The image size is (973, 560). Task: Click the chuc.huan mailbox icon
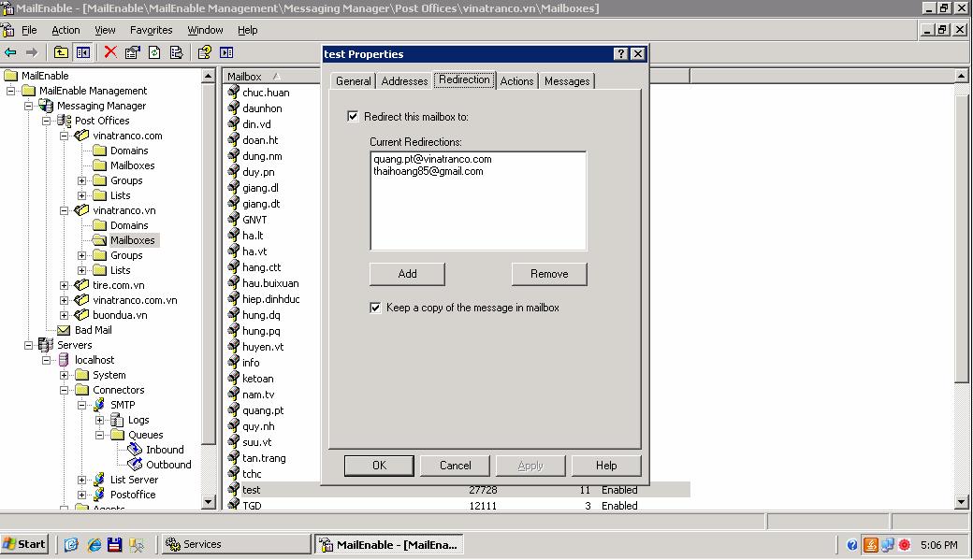[x=233, y=93]
